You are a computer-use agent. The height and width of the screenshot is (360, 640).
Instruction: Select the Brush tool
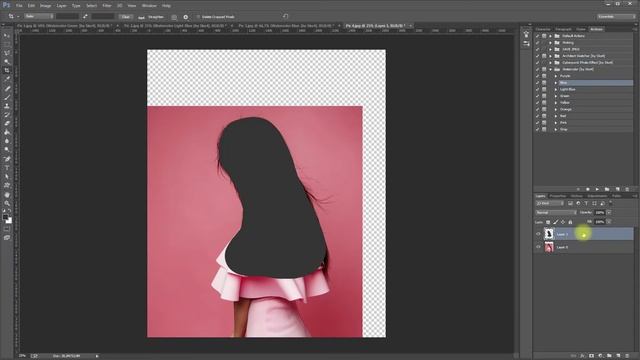tap(7, 97)
